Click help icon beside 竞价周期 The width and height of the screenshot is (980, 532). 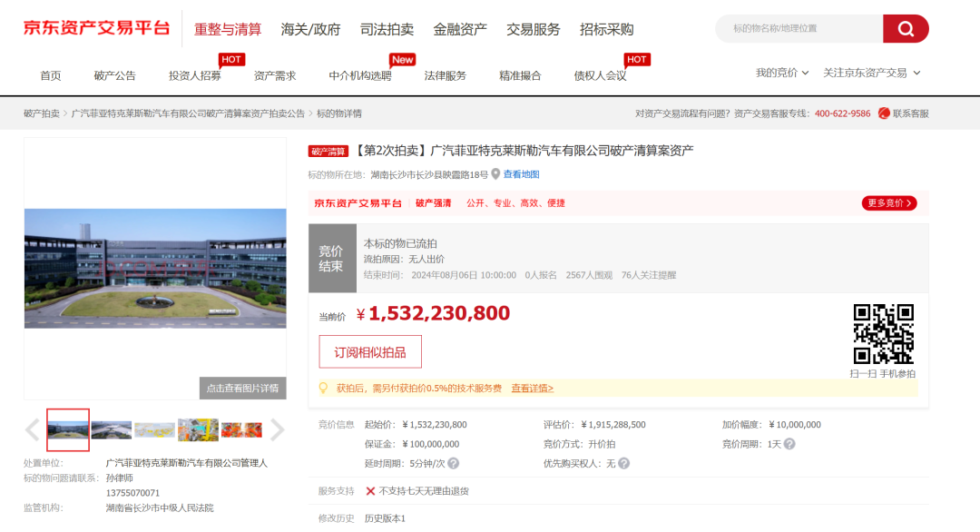click(x=789, y=444)
